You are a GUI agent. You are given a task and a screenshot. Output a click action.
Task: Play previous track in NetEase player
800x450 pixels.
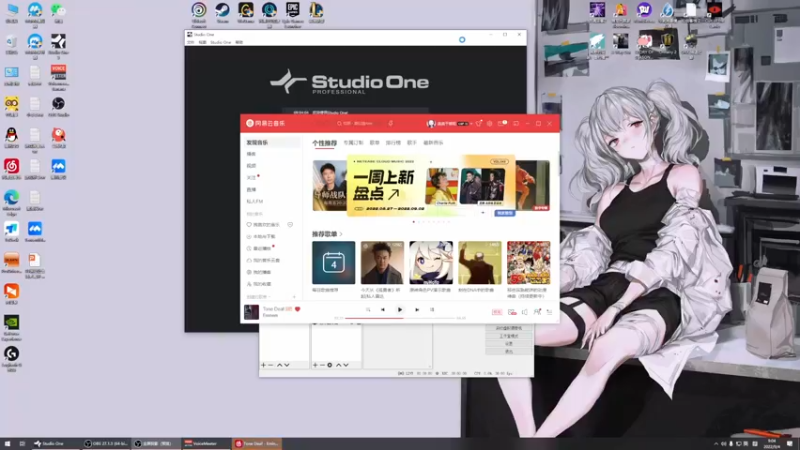coord(383,310)
